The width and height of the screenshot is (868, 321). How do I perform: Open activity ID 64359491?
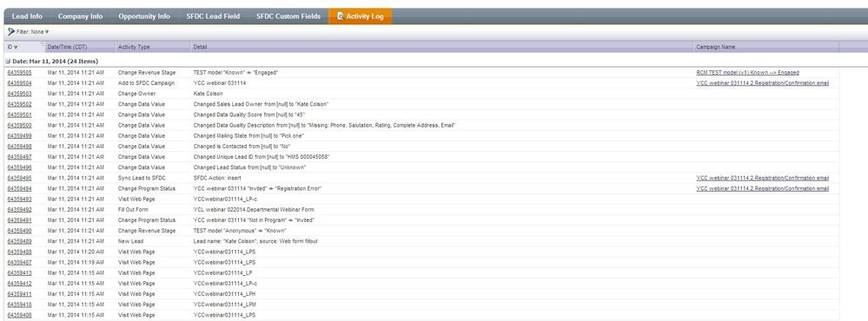[x=19, y=219]
